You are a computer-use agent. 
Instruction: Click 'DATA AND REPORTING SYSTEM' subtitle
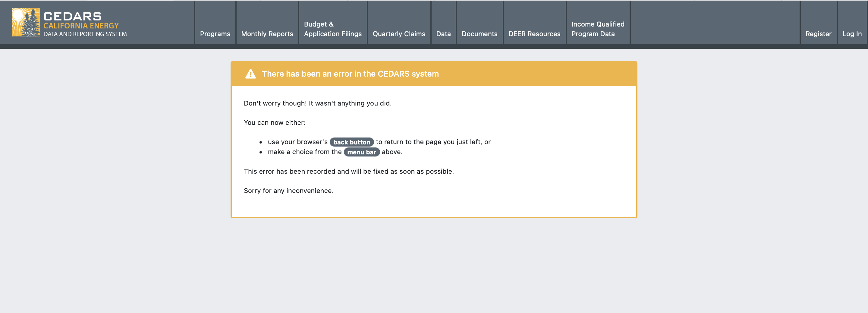tap(85, 34)
